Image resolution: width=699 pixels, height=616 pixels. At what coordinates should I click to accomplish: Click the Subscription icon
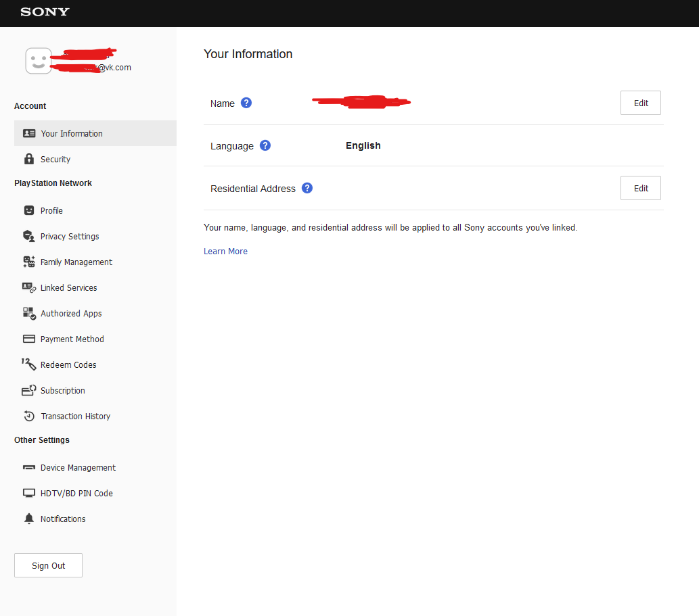pyautogui.click(x=29, y=390)
